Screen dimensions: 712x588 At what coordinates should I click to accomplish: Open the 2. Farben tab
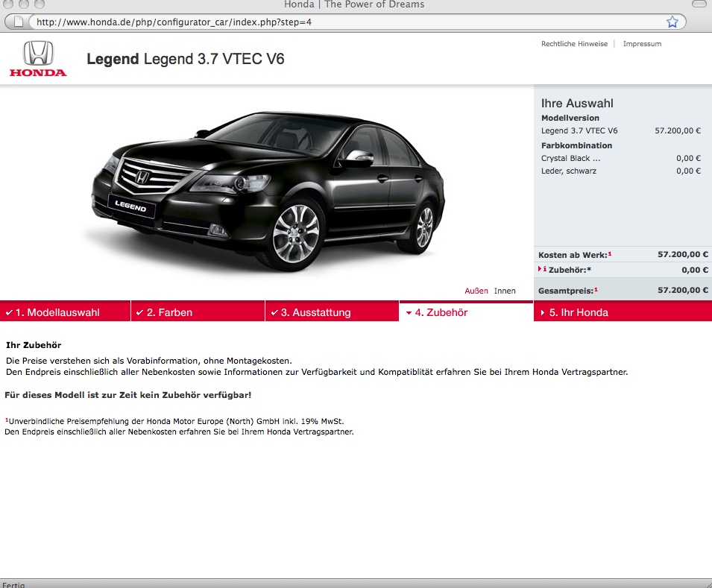pyautogui.click(x=169, y=312)
